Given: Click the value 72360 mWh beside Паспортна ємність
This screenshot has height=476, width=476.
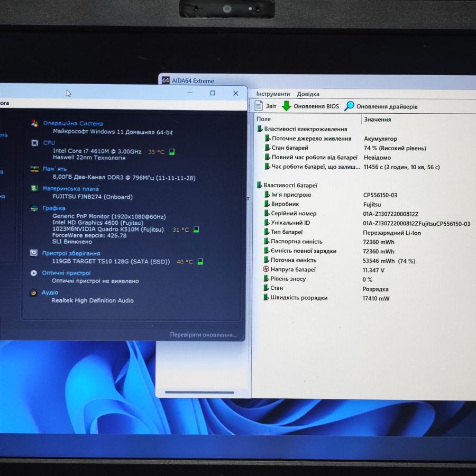Looking at the screenshot, I should point(379,242).
